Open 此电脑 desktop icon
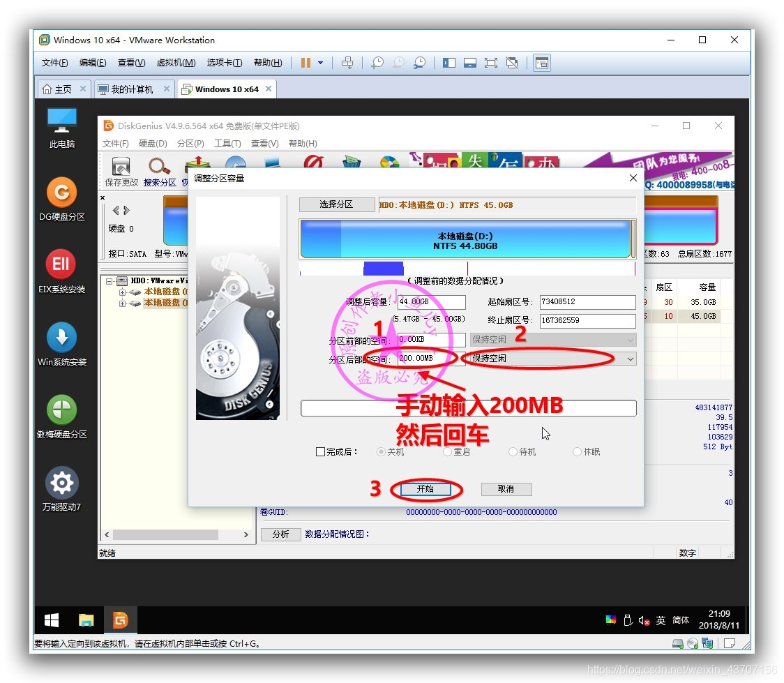784x683 pixels. point(62,128)
